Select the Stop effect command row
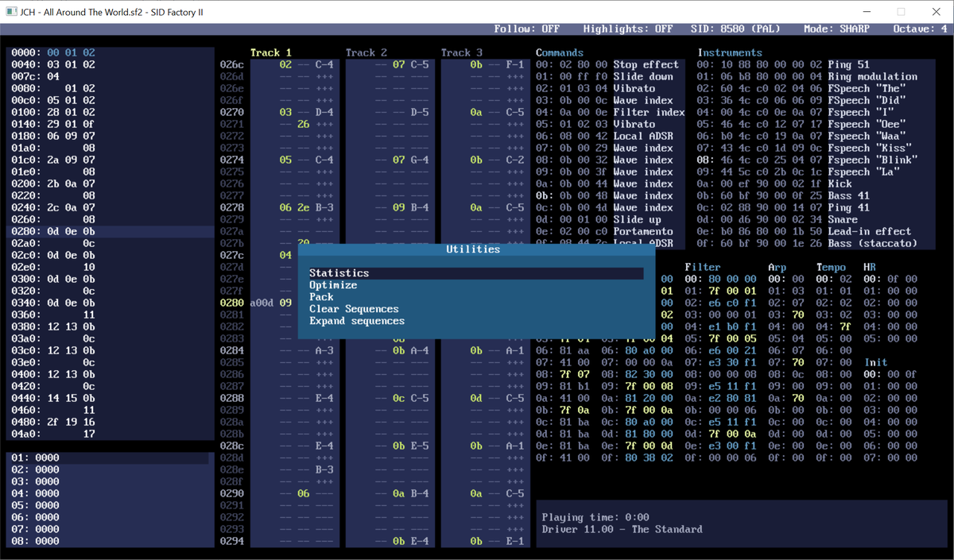The width and height of the screenshot is (954, 560). point(609,64)
